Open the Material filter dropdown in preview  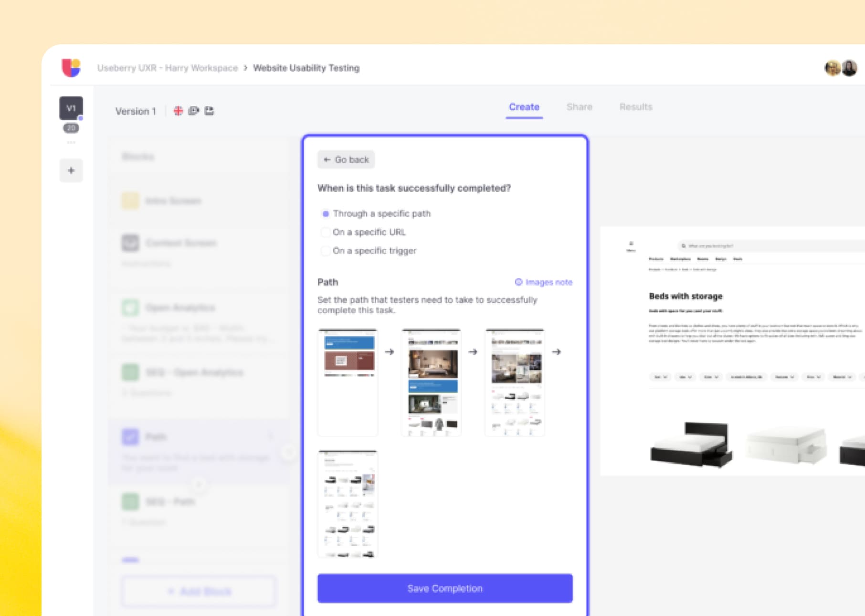[843, 377]
